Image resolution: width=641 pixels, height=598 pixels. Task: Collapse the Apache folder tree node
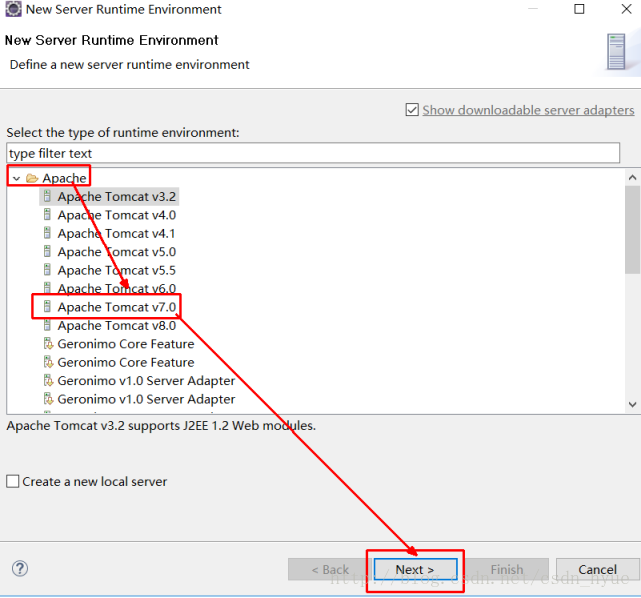click(x=16, y=179)
